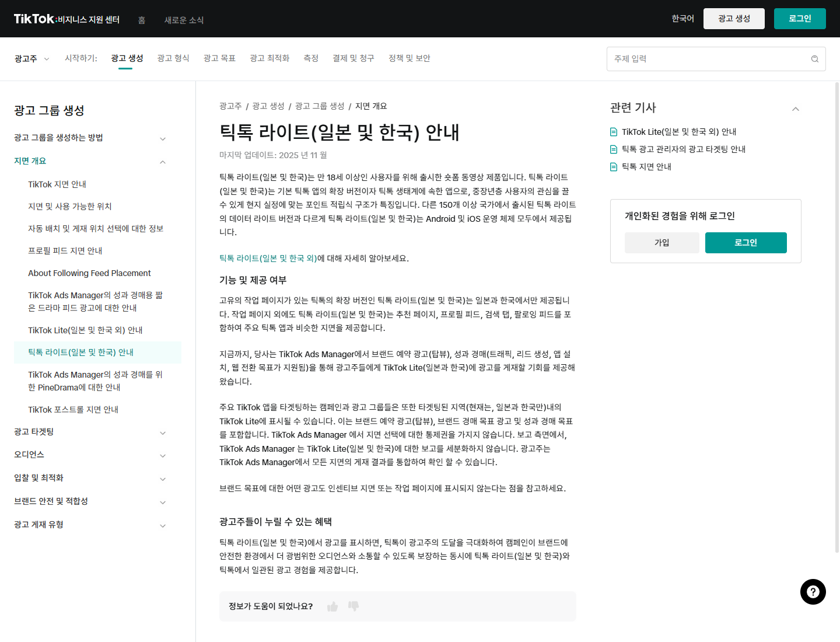Collapse the 관련 기사 section chevron

click(x=796, y=109)
